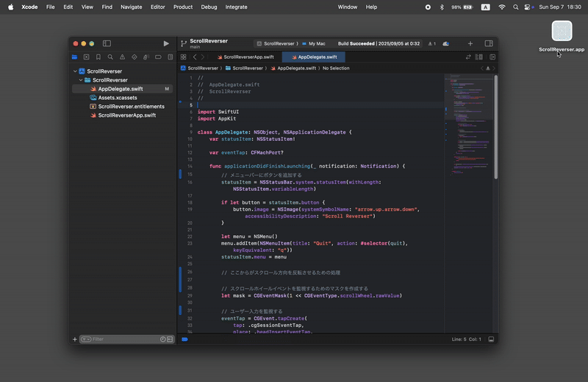Open the Product menu
Viewport: 588px width, 382px height.
pyautogui.click(x=183, y=7)
